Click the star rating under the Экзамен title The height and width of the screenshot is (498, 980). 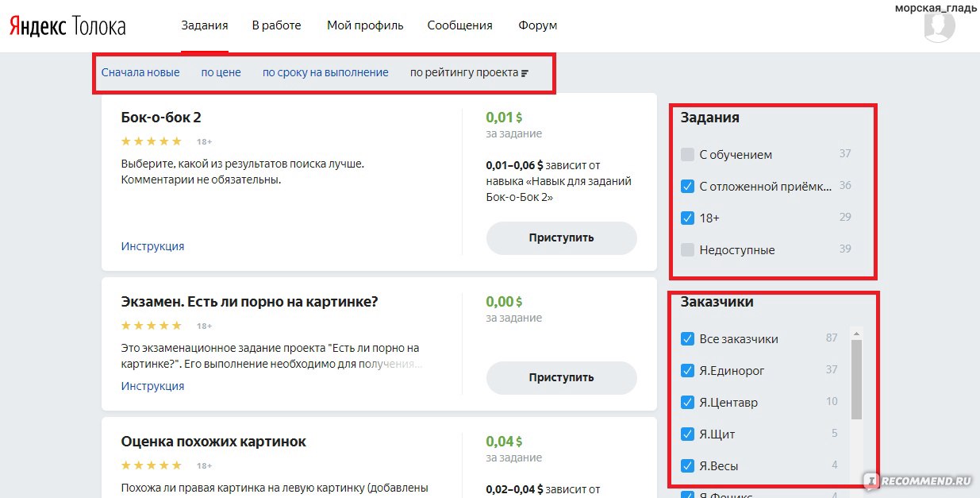pyautogui.click(x=152, y=326)
